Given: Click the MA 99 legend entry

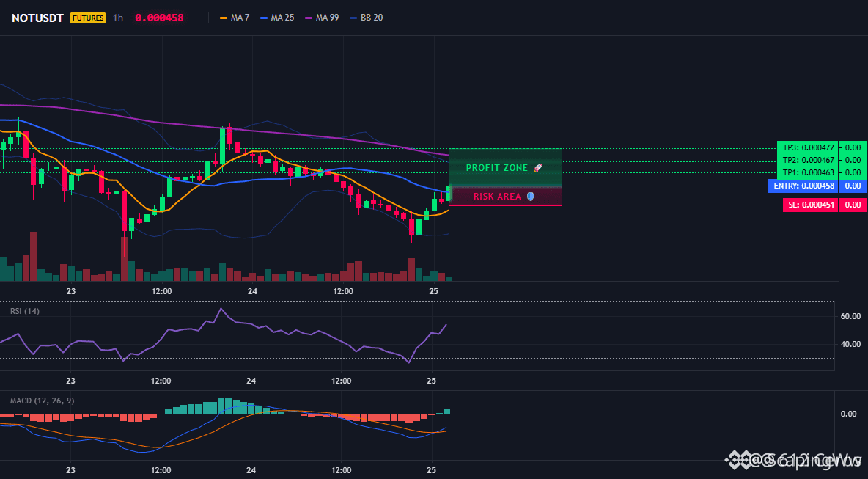Looking at the screenshot, I should [x=322, y=18].
